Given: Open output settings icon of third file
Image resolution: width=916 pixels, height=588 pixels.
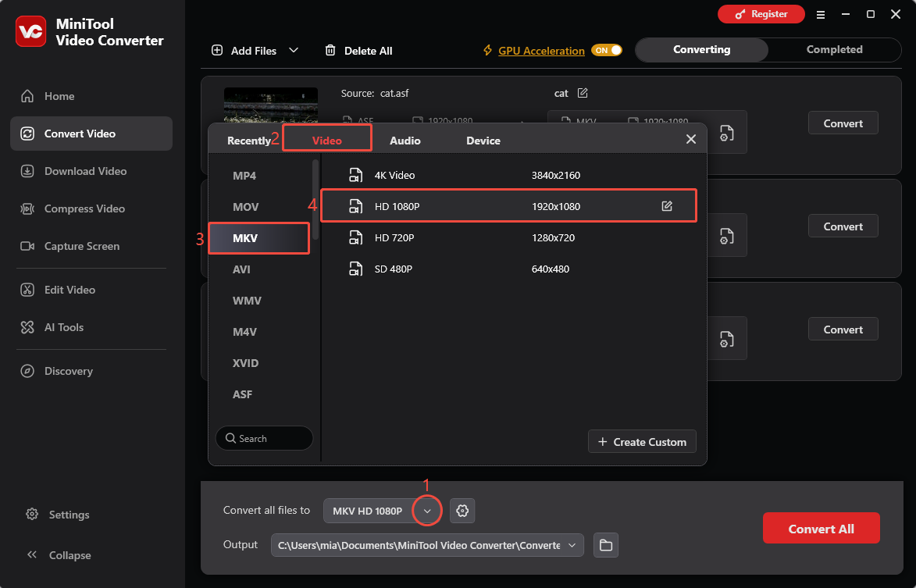Looking at the screenshot, I should pos(727,339).
